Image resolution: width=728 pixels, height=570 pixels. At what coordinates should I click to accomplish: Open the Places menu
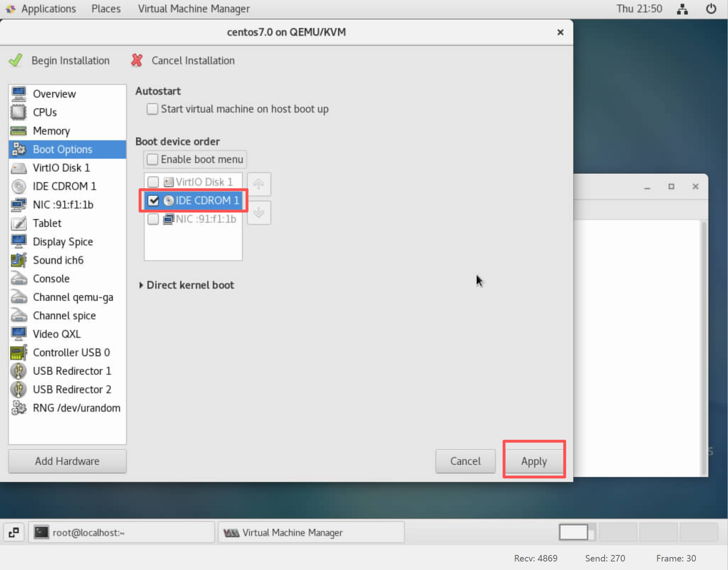point(106,9)
